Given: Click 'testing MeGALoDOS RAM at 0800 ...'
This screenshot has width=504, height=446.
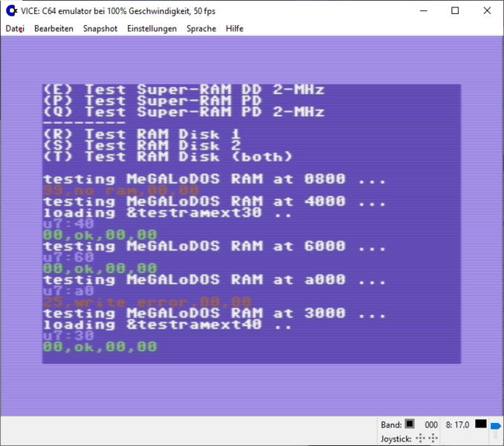Looking at the screenshot, I should [214, 179].
